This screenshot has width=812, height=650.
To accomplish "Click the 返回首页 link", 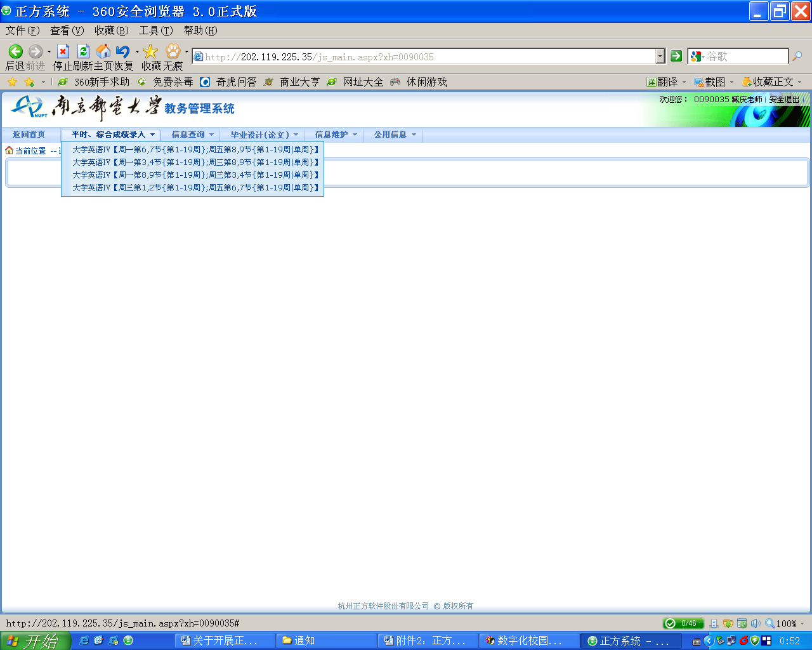I will [x=29, y=135].
